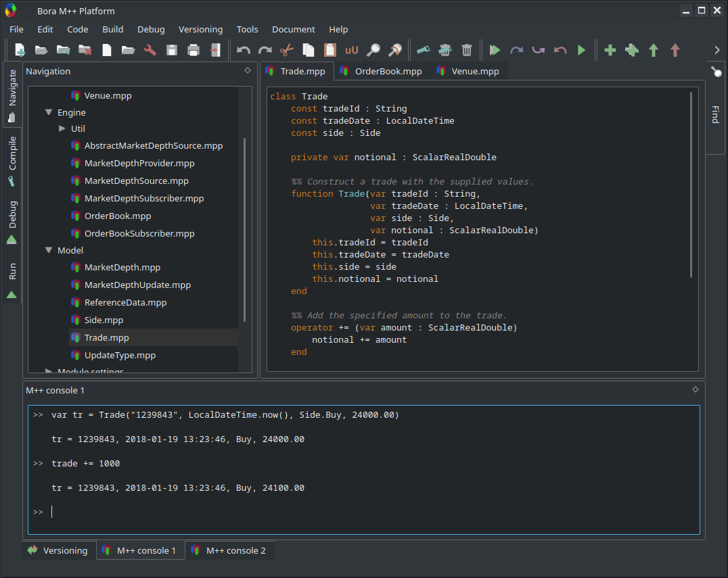Click the close folder icon with red X

(85, 50)
